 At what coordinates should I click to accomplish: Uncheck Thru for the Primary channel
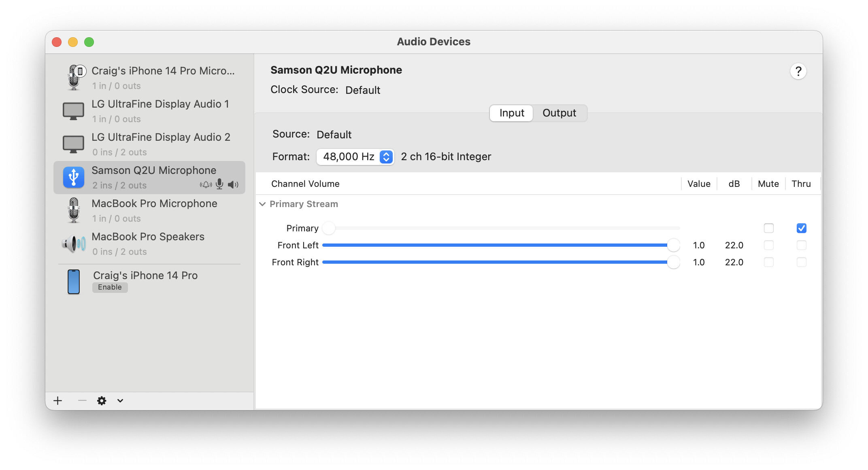coord(801,228)
